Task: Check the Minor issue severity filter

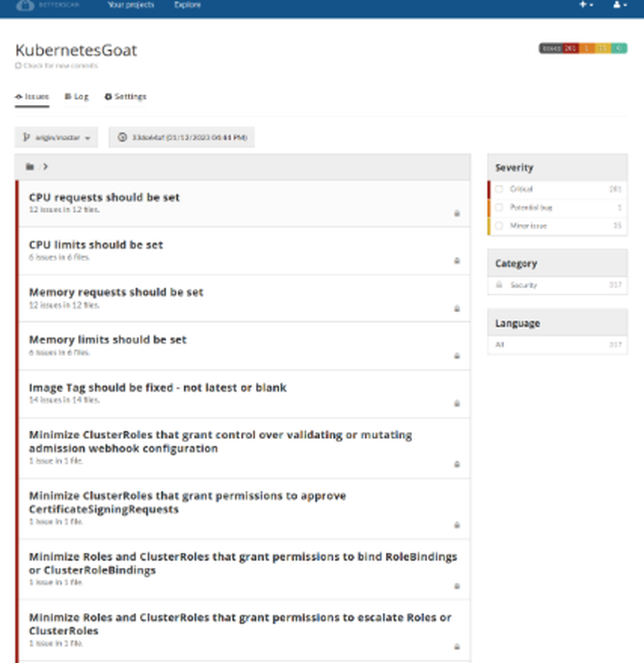Action: pos(499,226)
